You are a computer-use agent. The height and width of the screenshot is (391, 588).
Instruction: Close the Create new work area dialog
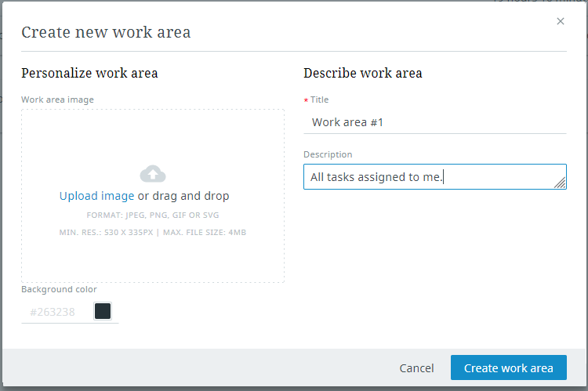(561, 21)
